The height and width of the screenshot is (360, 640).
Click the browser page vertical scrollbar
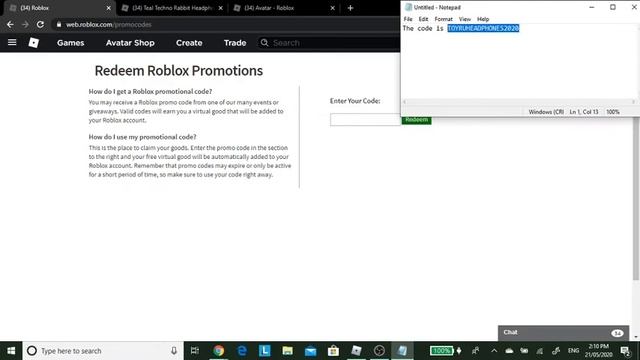[636, 200]
